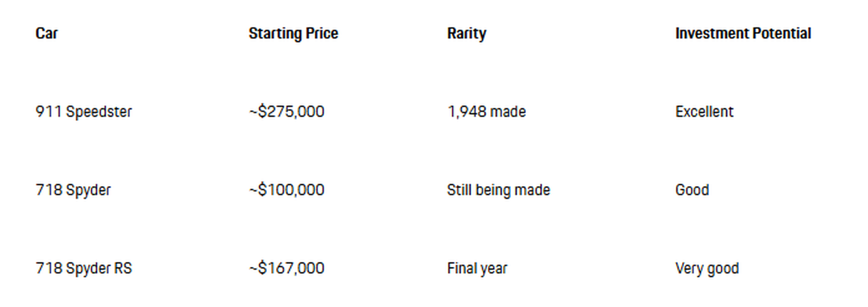Image resolution: width=868 pixels, height=307 pixels.
Task: Select the Final year rarity cell
Action: click(477, 268)
